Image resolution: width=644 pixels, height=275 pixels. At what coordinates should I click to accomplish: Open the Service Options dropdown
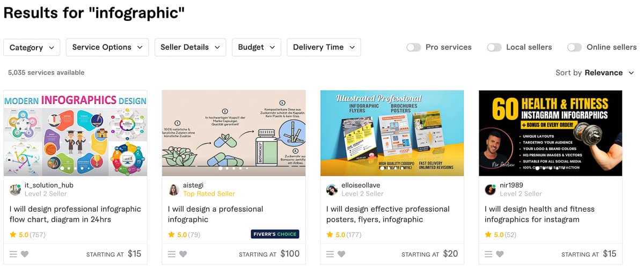coord(107,47)
